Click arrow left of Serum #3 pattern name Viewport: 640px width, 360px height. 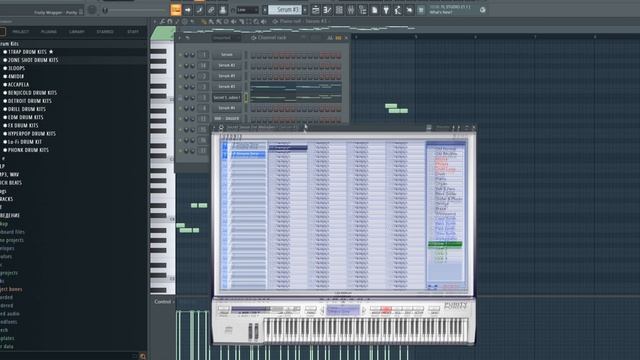tap(265, 10)
